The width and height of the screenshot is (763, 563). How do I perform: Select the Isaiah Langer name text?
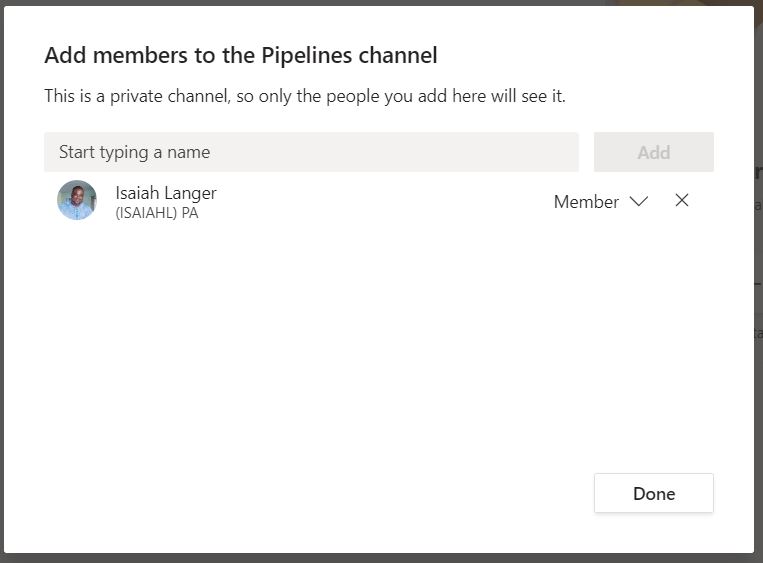coord(166,193)
